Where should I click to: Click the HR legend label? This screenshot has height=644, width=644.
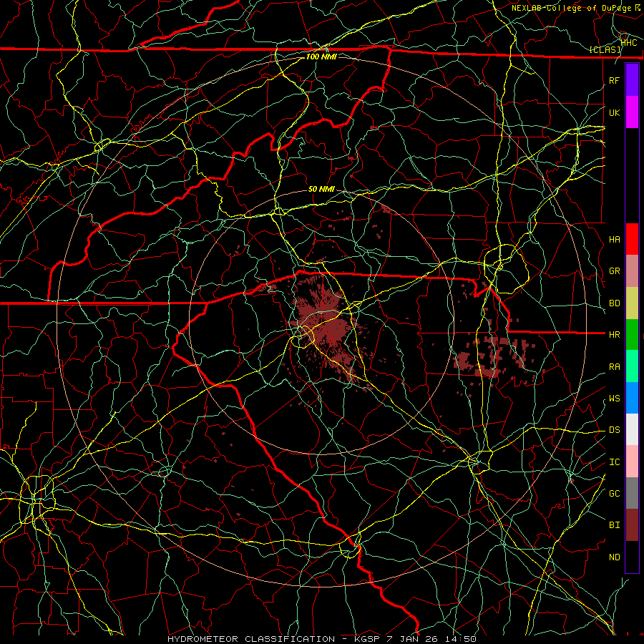pyautogui.click(x=615, y=335)
